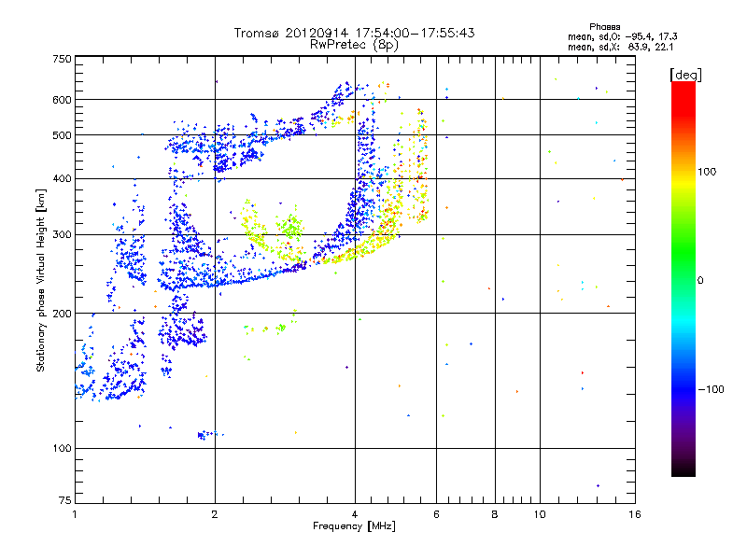Click the x-axis tick label '10'
Viewport: 747px width, 560px height.
540,514
